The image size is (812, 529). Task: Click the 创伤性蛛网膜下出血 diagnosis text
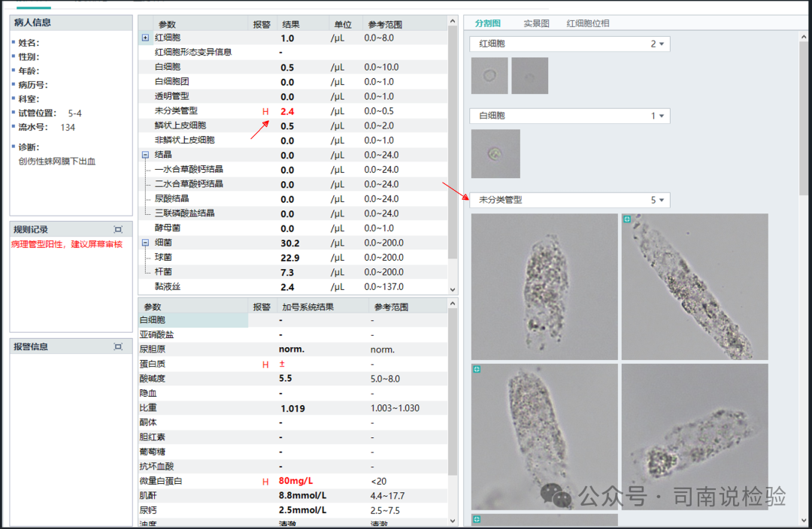coord(57,162)
